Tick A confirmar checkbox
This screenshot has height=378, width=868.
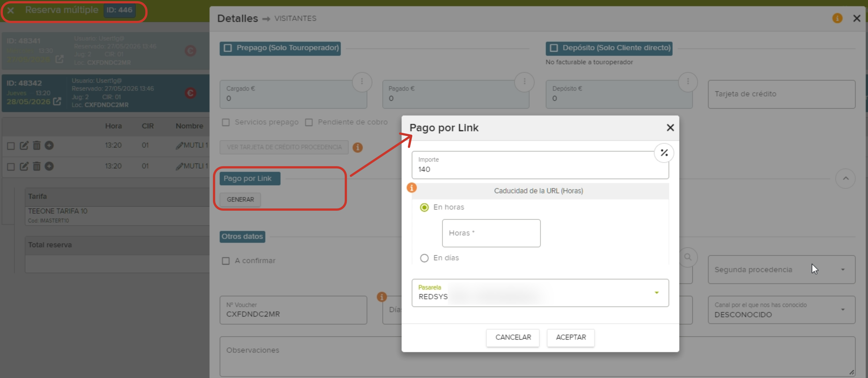click(226, 261)
